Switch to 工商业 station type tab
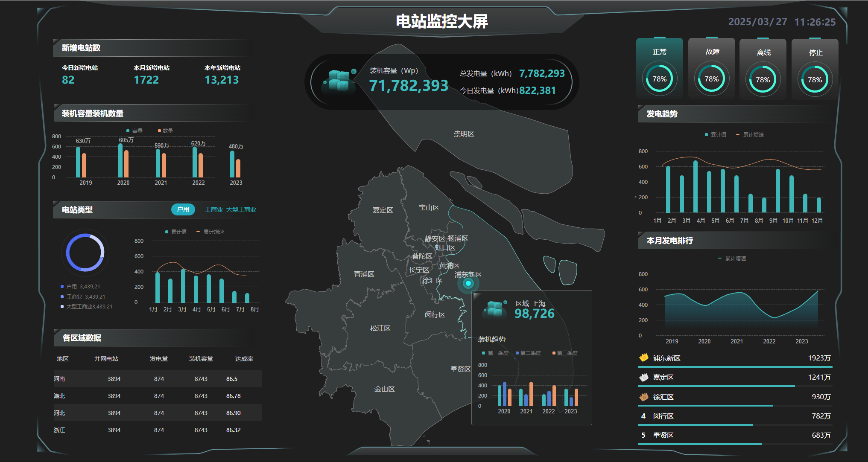Viewport: 868px width, 462px height. 214,209
